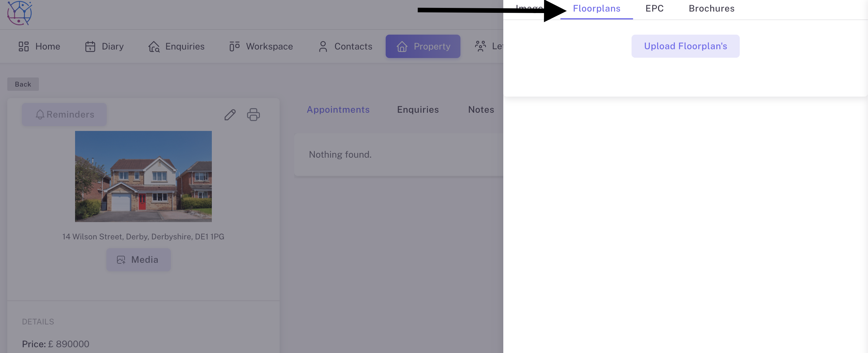Open the Diary calendar icon
868x353 pixels.
[x=90, y=46]
